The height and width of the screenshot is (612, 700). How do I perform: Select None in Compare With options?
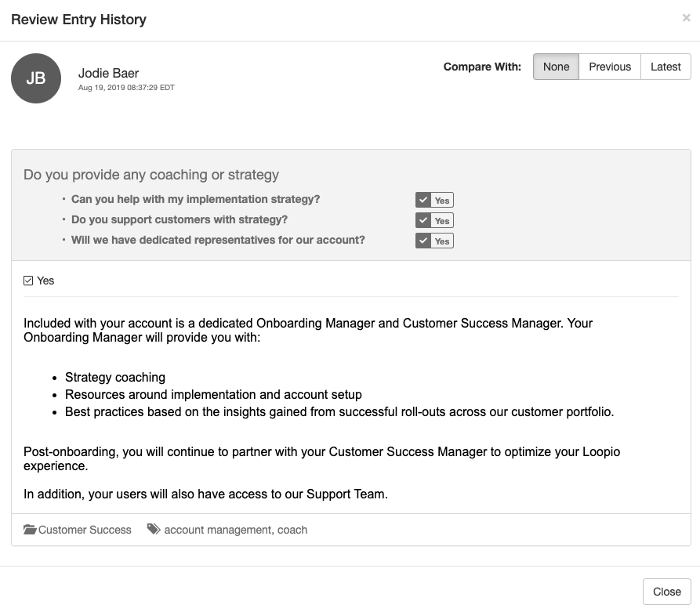click(x=556, y=67)
